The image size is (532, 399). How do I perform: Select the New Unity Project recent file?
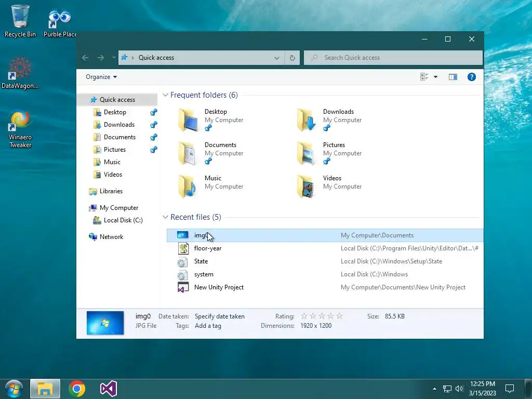tap(325, 287)
